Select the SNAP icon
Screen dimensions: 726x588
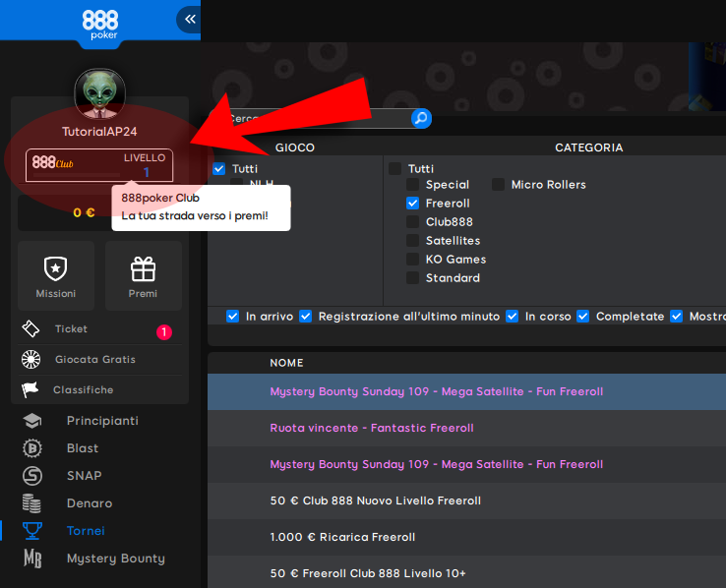point(32,476)
